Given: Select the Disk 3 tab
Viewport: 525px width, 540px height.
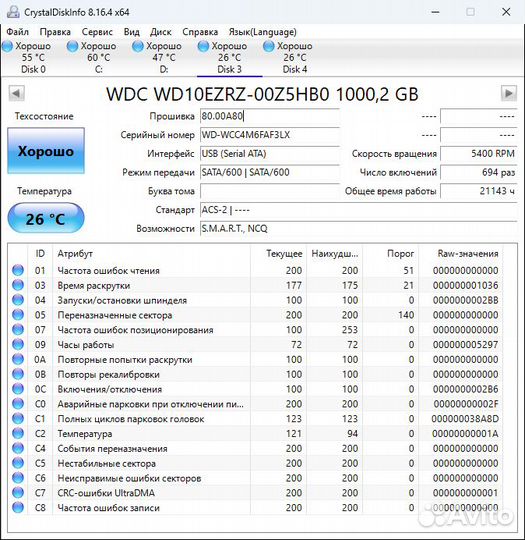Looking at the screenshot, I should point(229,58).
